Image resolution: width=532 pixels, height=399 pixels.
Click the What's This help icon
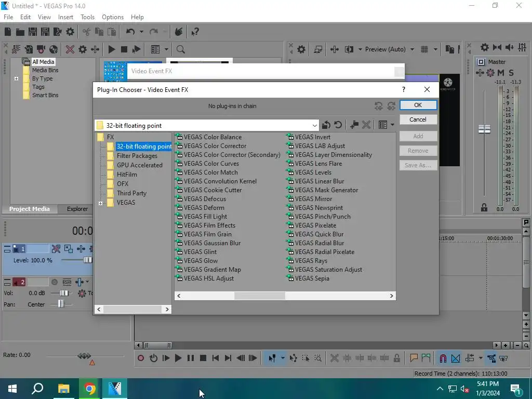195,32
